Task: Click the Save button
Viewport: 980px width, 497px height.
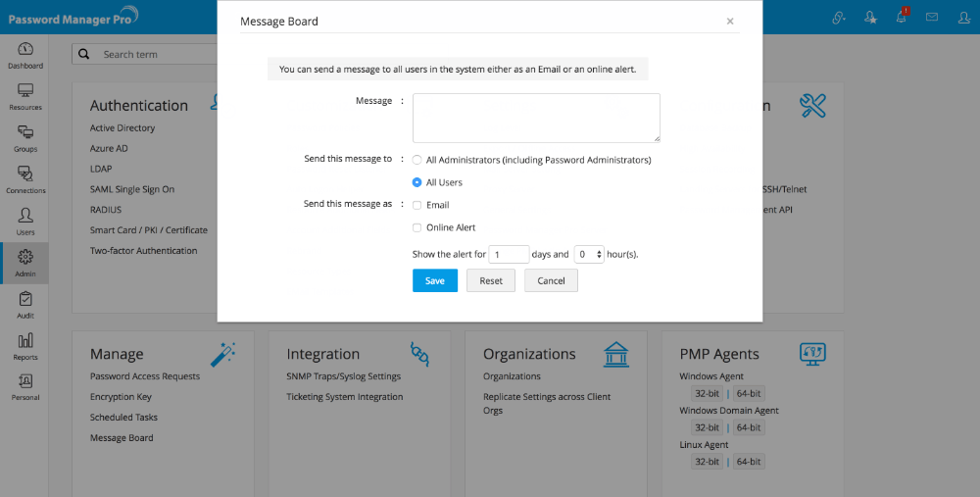Action: point(435,280)
